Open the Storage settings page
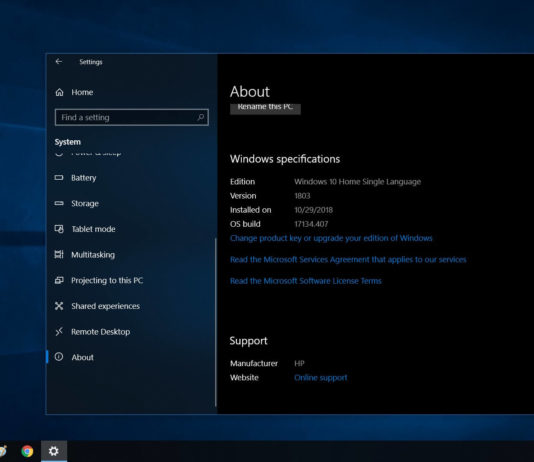Image resolution: width=534 pixels, height=462 pixels. [x=85, y=204]
